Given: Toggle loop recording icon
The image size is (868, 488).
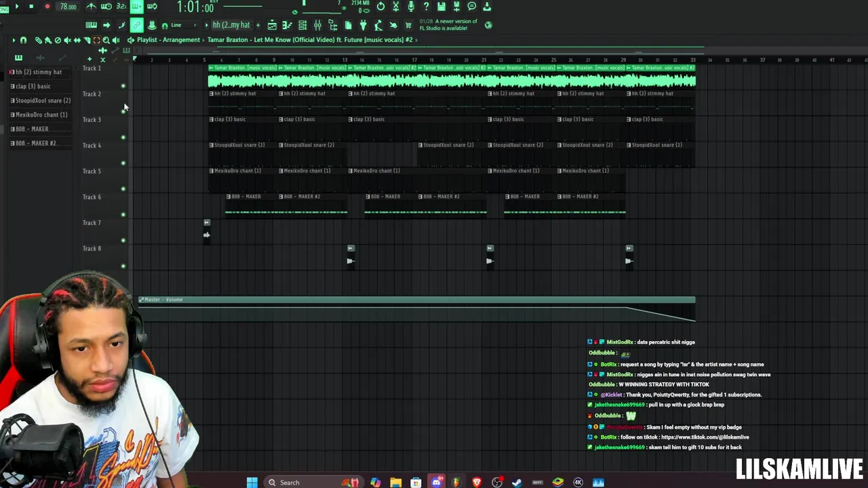Looking at the screenshot, I should [152, 7].
